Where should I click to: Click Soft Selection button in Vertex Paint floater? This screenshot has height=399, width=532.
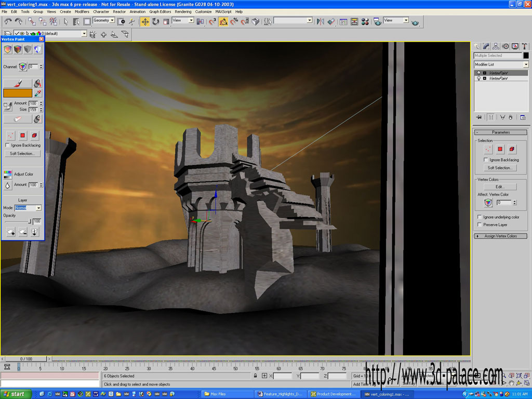(x=22, y=154)
